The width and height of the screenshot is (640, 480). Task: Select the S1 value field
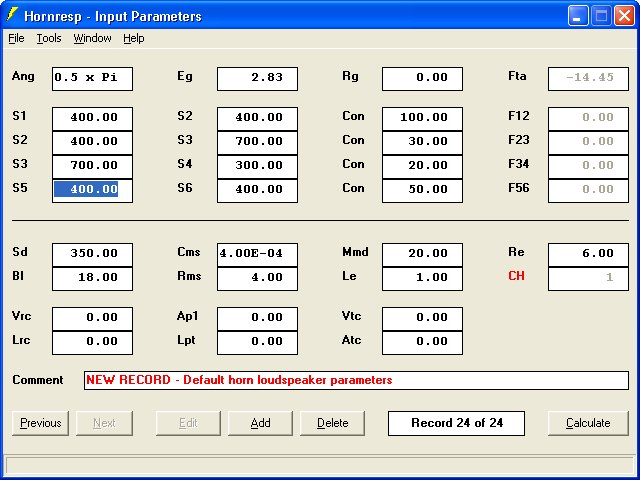(x=92, y=119)
